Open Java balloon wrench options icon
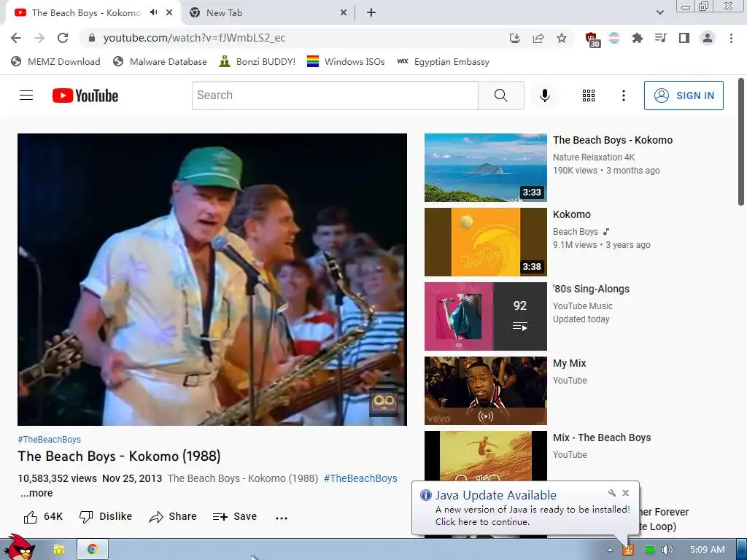 click(x=612, y=493)
